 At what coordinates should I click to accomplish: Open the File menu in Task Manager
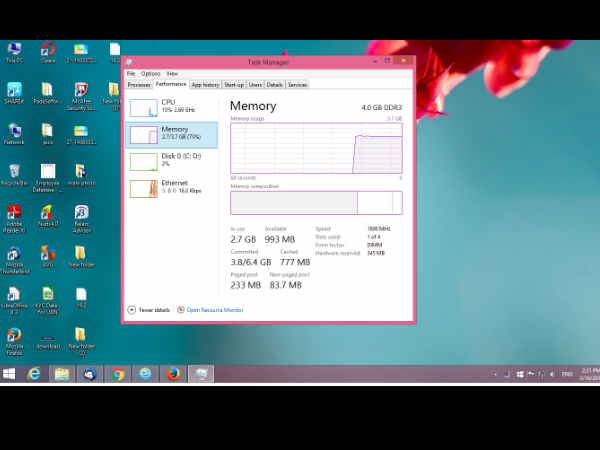click(131, 73)
